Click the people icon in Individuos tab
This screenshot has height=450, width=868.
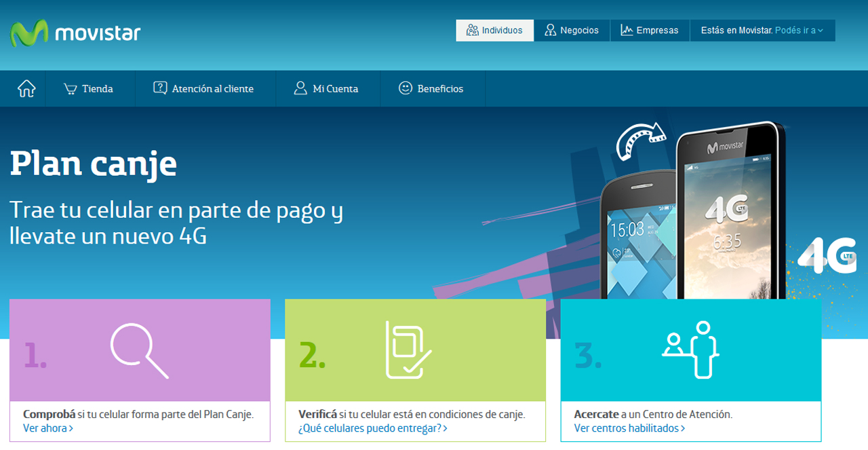473,31
